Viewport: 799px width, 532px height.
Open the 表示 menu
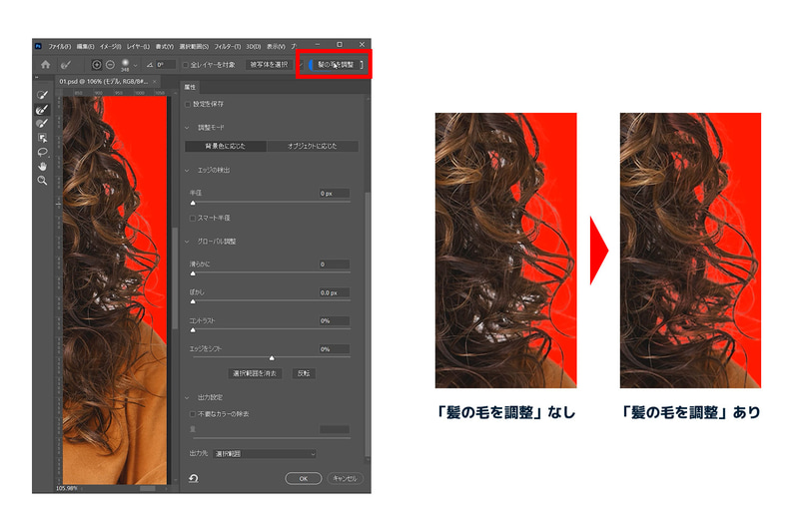click(x=277, y=46)
